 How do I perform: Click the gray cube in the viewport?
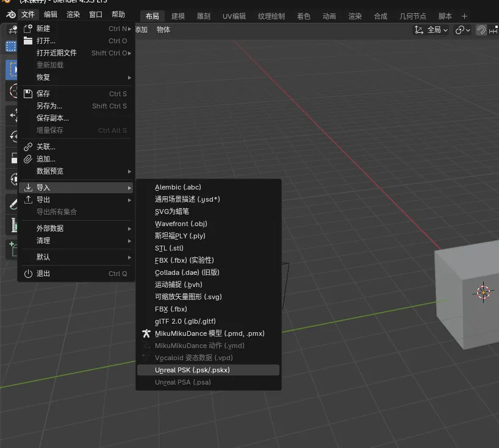point(467,305)
